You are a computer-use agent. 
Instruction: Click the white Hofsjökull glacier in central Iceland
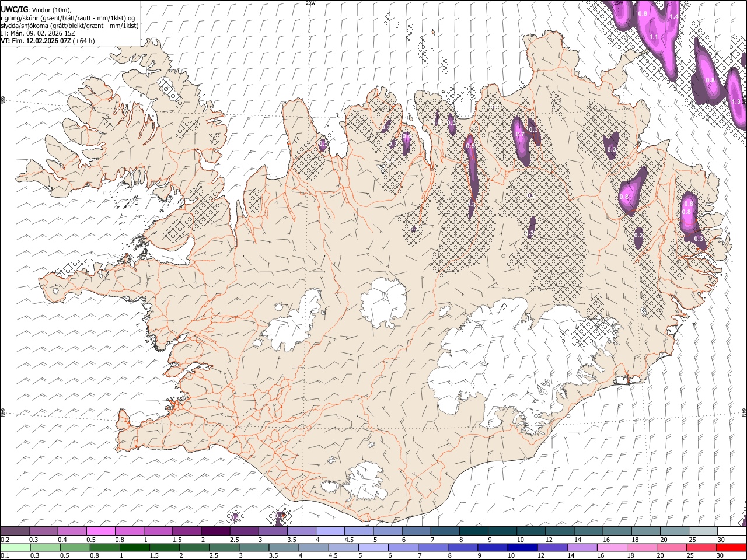383,301
